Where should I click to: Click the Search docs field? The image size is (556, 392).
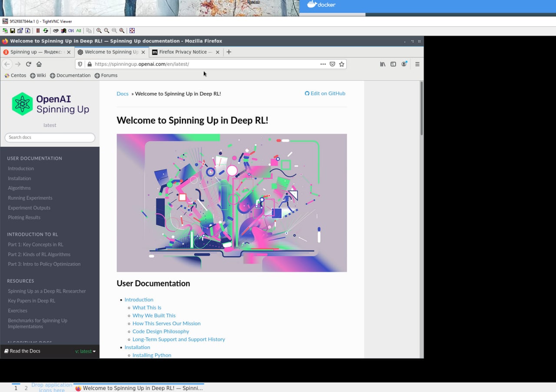[x=50, y=137]
